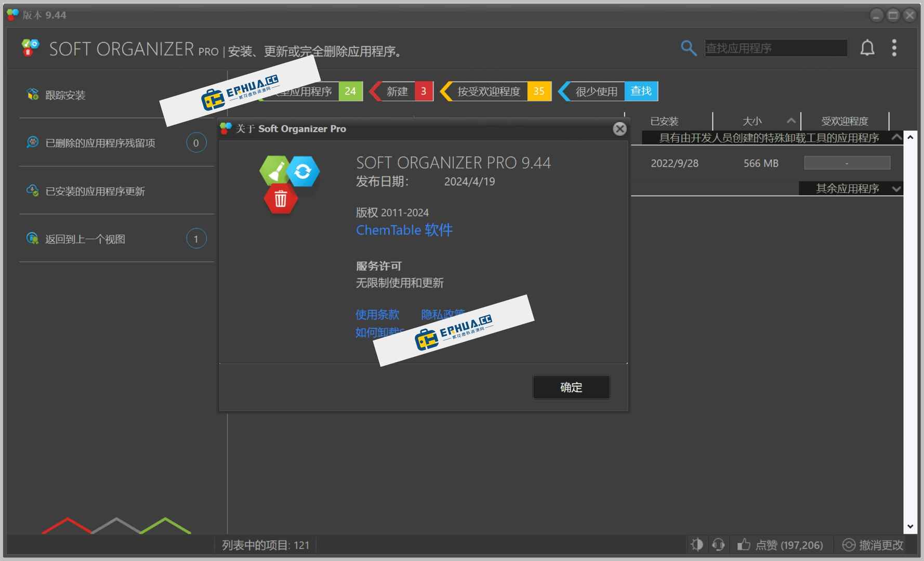Click the Soft Organizer hexagon logo in dialog

(x=289, y=185)
